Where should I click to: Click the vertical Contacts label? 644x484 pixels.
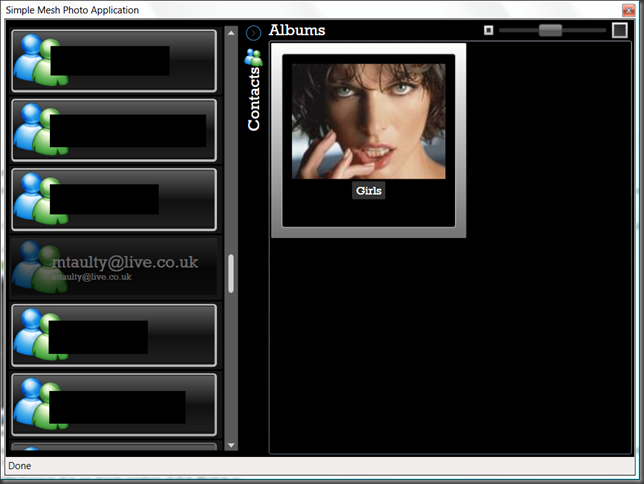tap(254, 99)
